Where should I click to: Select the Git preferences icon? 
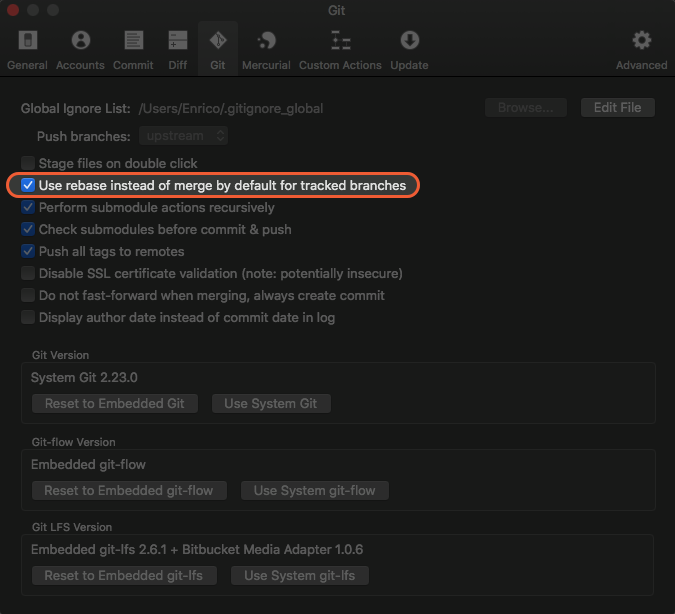coord(218,40)
